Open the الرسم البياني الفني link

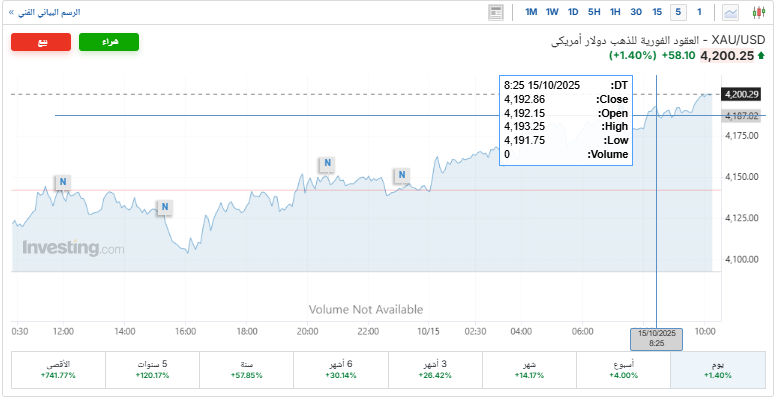pos(46,12)
